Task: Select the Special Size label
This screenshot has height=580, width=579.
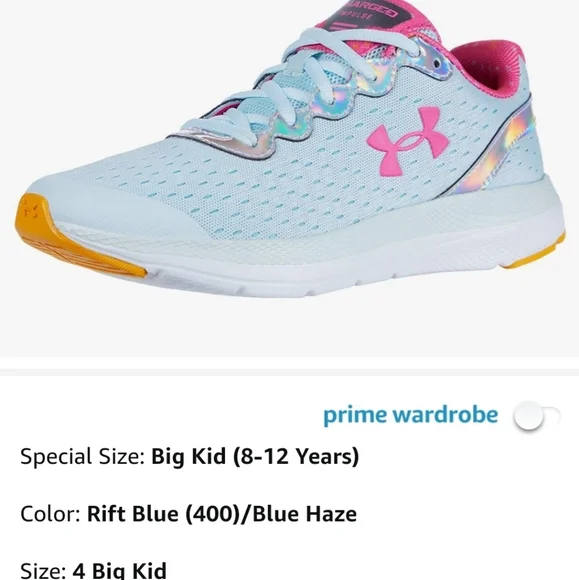Action: pyautogui.click(x=82, y=456)
